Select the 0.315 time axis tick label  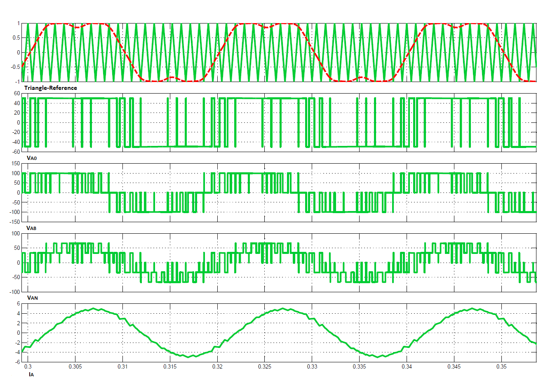pos(170,366)
